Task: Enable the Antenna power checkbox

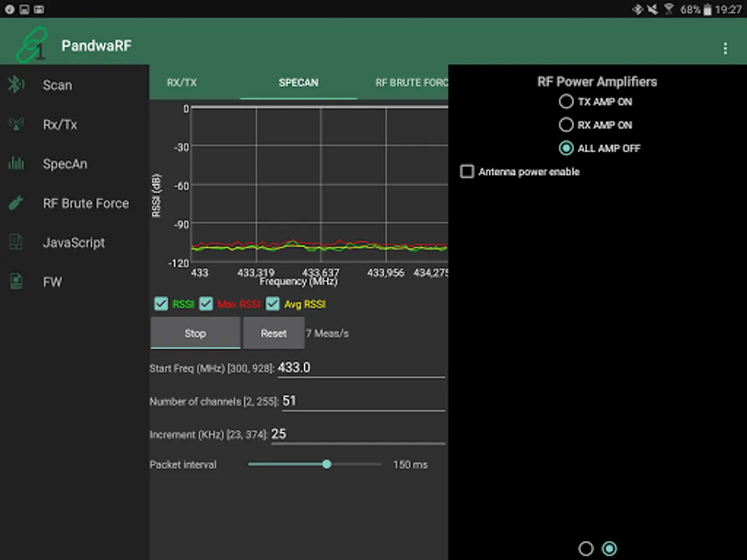Action: (467, 171)
